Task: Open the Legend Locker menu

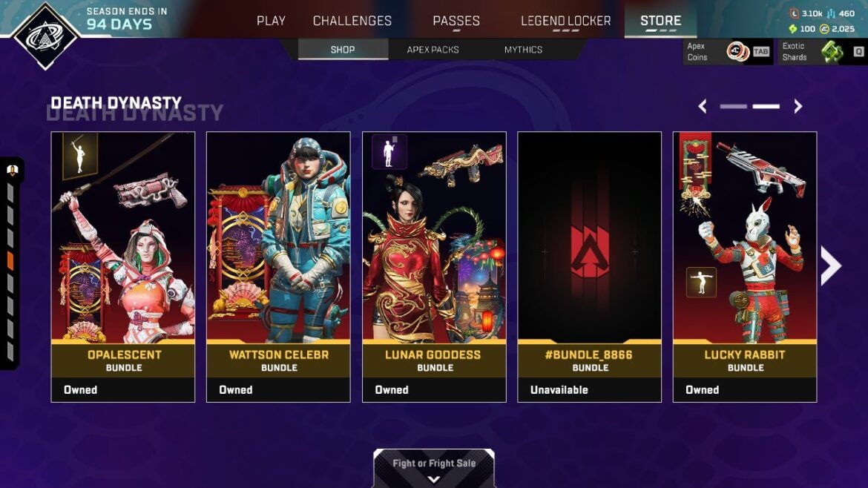Action: click(566, 21)
